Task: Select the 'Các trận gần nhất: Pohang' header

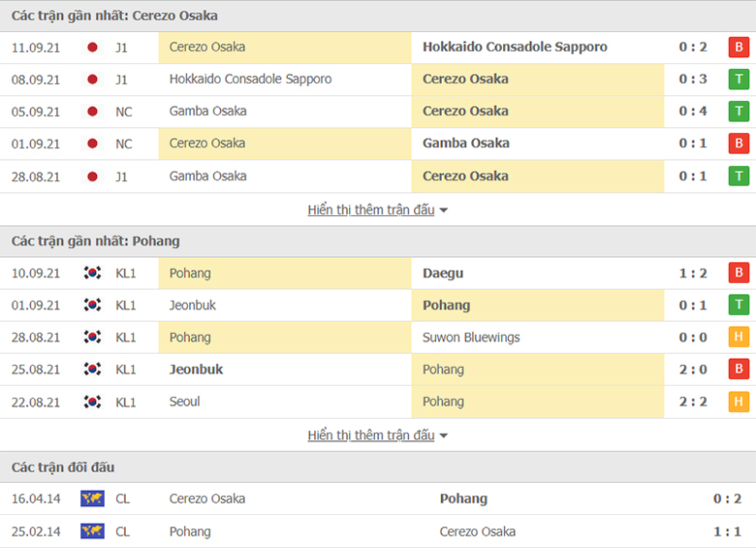Action: (x=95, y=242)
